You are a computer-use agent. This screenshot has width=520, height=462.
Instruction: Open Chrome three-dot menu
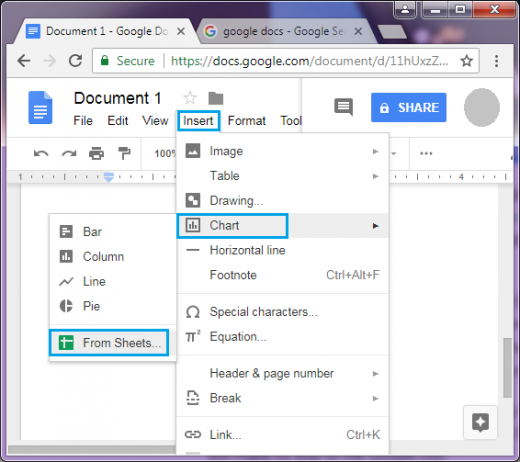coord(497,61)
